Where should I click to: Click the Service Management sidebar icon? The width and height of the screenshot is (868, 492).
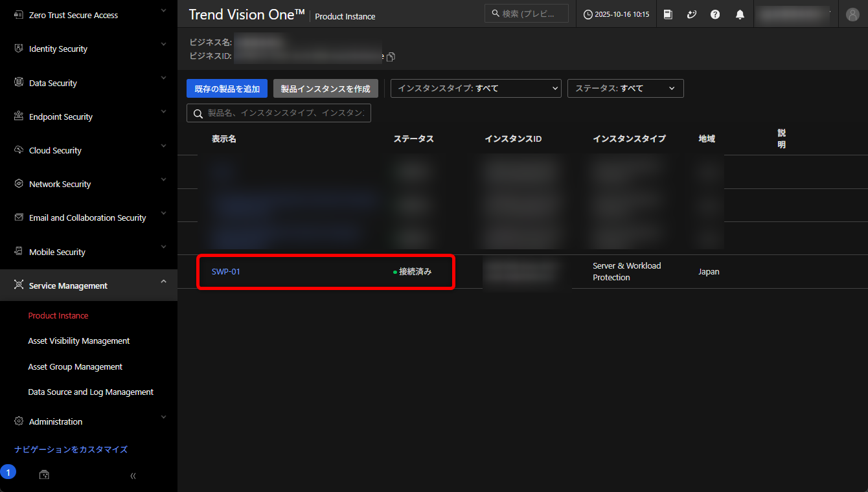click(19, 285)
